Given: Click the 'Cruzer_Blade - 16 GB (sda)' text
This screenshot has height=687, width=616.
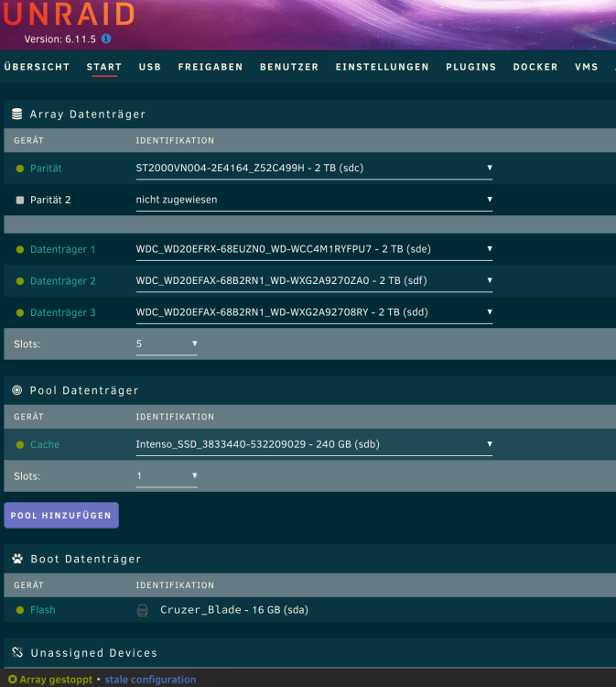Looking at the screenshot, I should tap(234, 610).
